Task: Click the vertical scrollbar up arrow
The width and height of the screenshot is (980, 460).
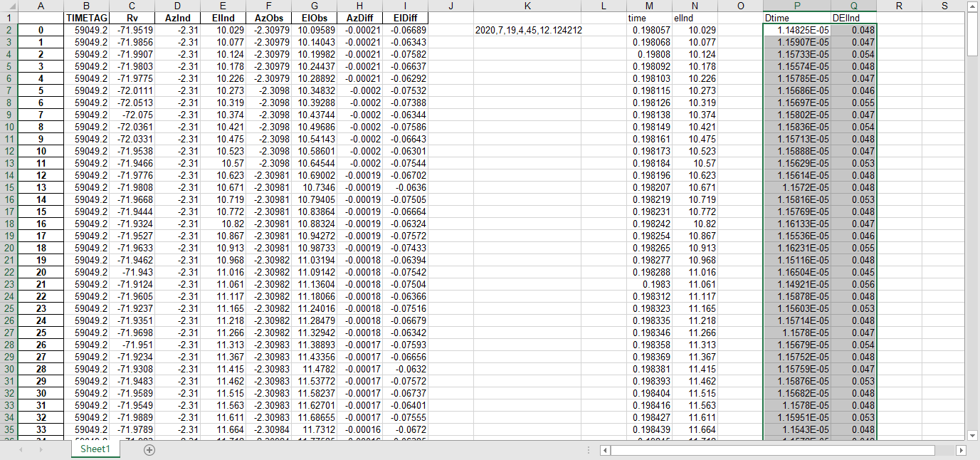Action: [972, 6]
